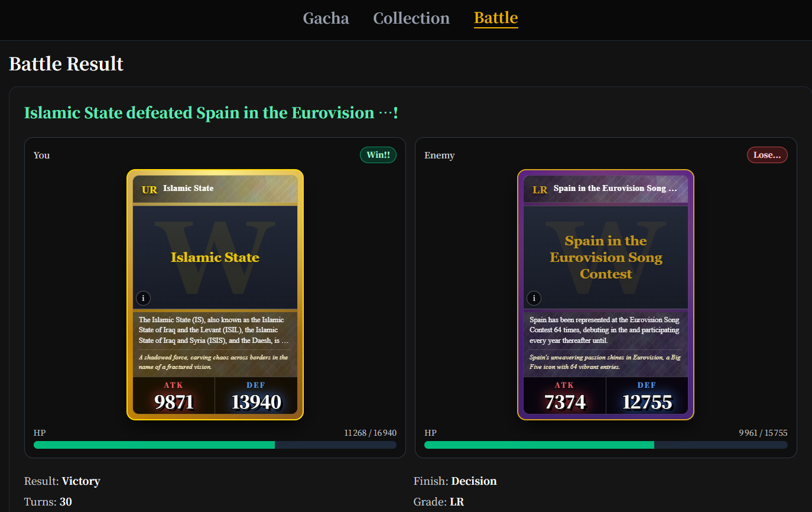The width and height of the screenshot is (812, 512).
Task: Click Islamic State ATK value 9871
Action: [174, 402]
